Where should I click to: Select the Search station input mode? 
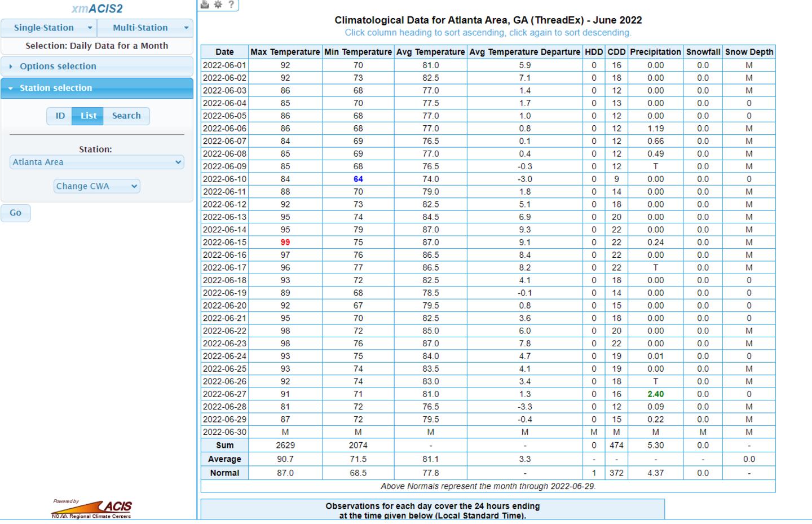126,116
